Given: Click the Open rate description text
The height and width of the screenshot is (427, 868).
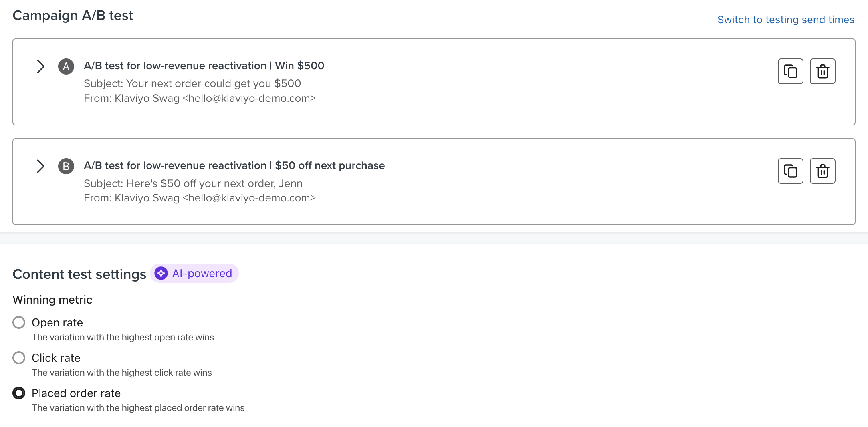Looking at the screenshot, I should point(123,337).
